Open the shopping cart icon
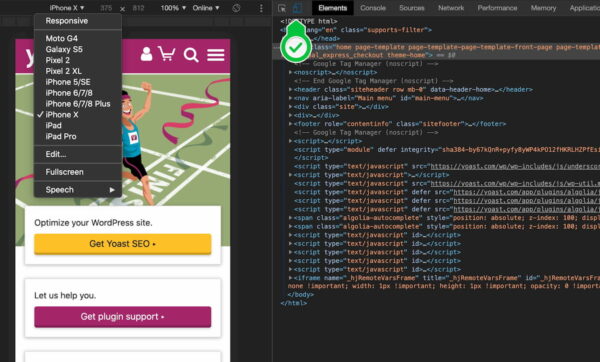Image resolution: width=600 pixels, height=362 pixels. coord(167,54)
